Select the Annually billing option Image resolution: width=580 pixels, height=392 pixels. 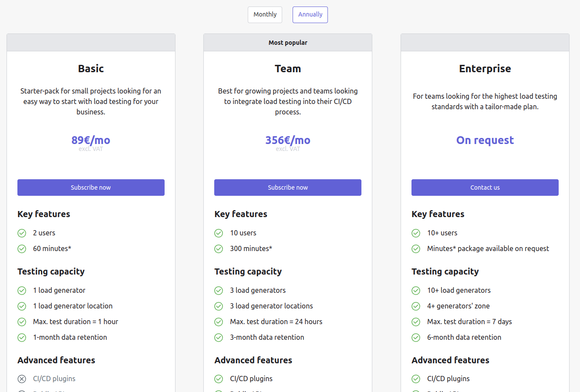coord(310,15)
